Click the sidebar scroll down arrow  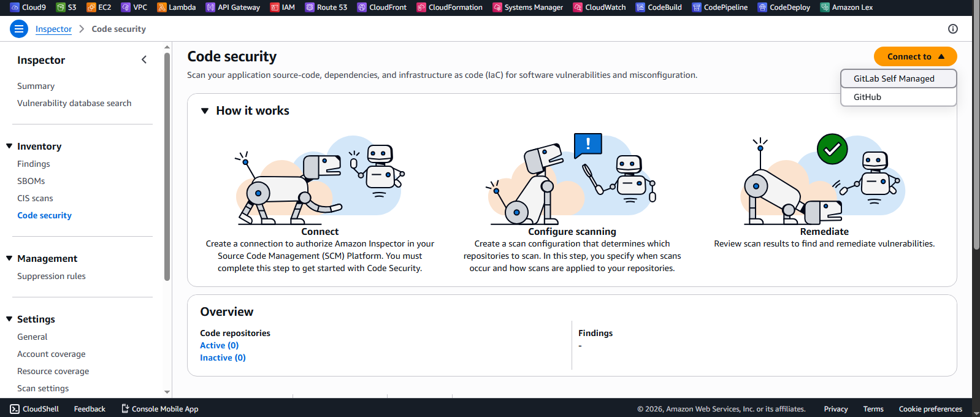coord(167,392)
